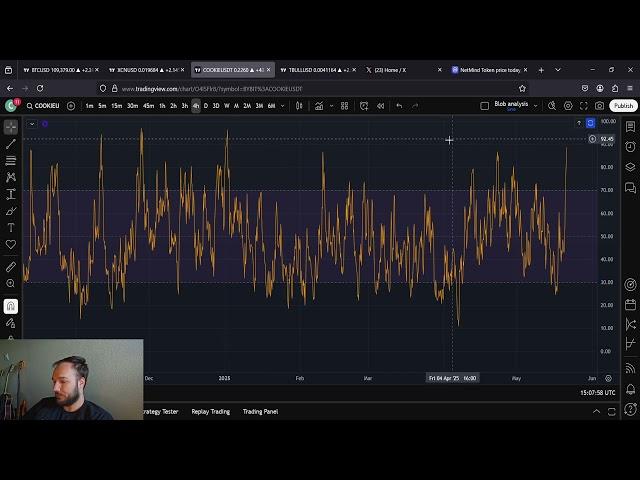Favorite the tool using the heart icon
Screen dimensions: 640x480
click(x=11, y=244)
